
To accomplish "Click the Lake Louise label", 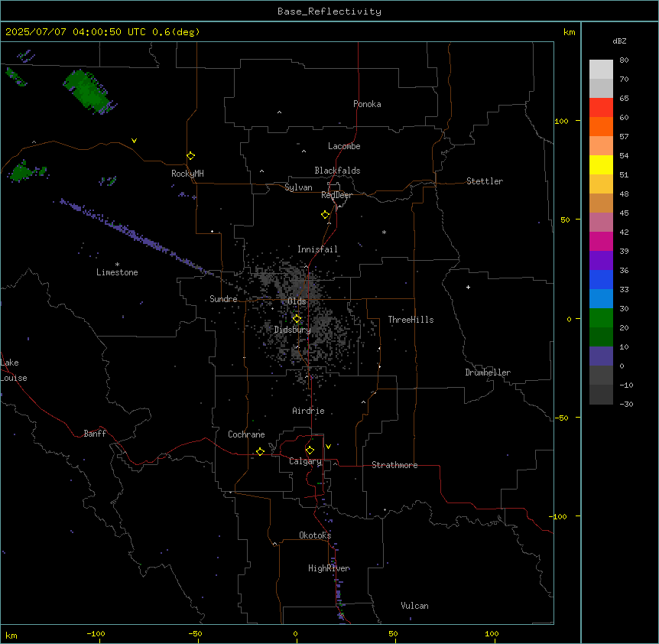I will click(x=14, y=370).
